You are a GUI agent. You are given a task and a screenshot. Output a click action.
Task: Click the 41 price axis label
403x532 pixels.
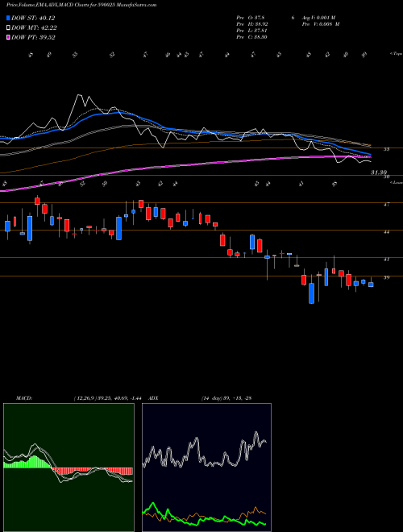point(387,260)
